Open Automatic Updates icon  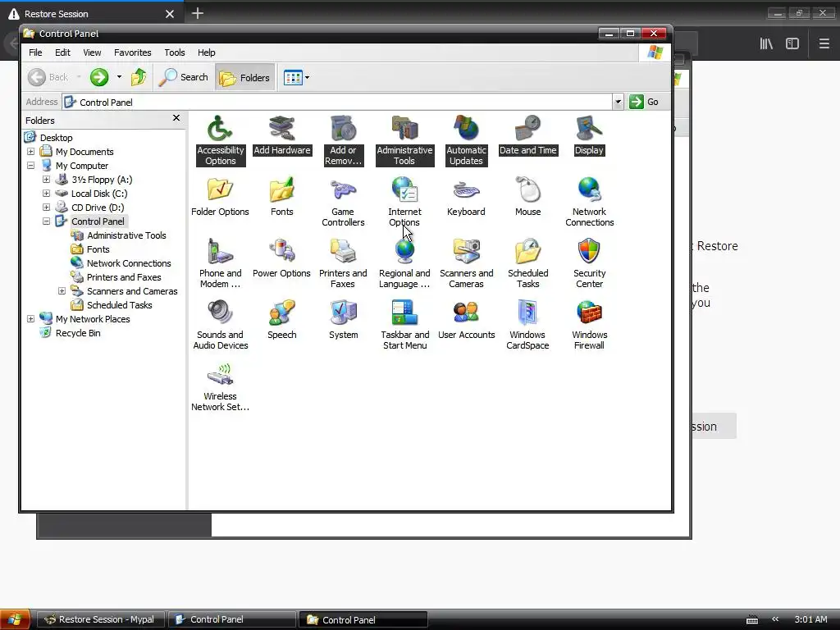tap(466, 139)
